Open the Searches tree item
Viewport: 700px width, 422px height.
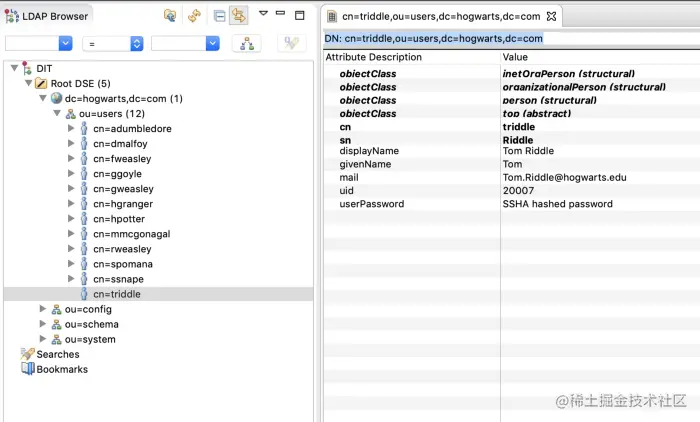pyautogui.click(x=58, y=354)
